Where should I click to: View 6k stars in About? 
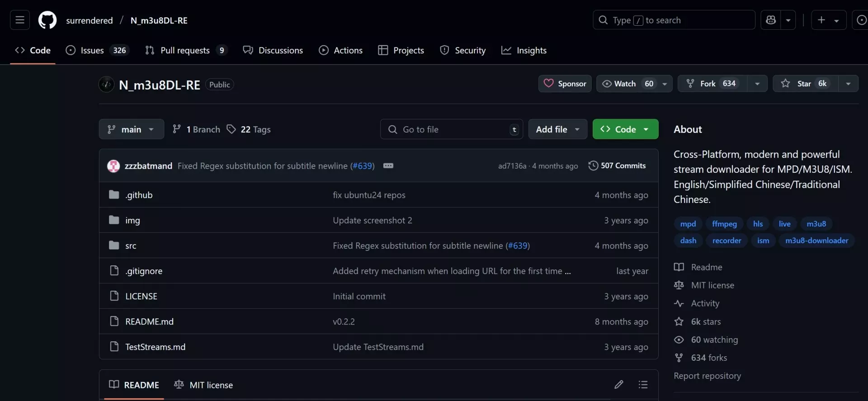(698, 321)
